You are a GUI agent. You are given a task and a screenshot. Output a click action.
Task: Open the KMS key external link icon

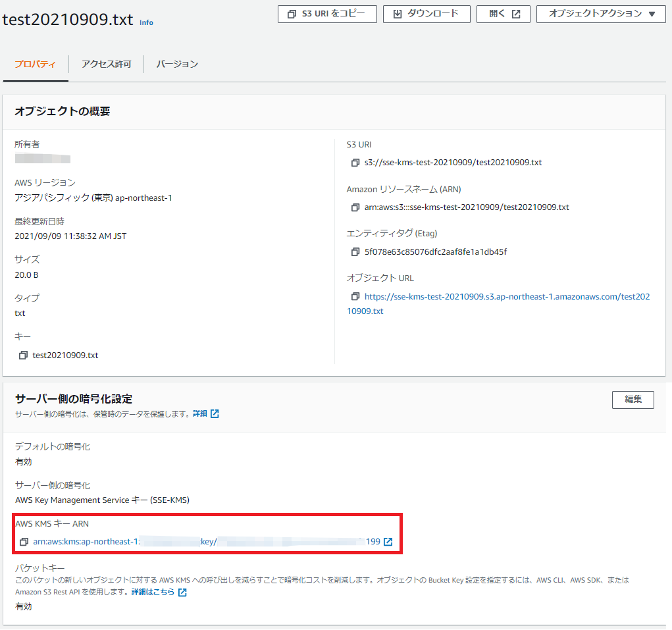pyautogui.click(x=388, y=541)
